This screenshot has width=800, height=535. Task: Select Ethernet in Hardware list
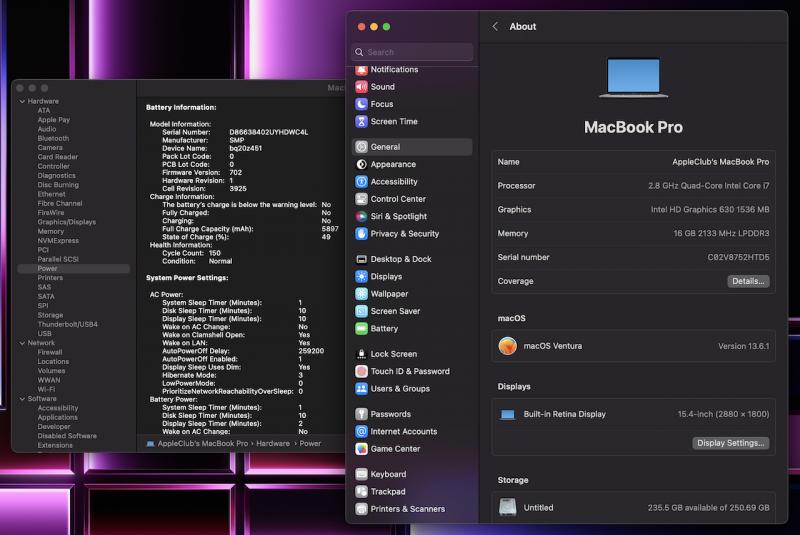(x=51, y=194)
